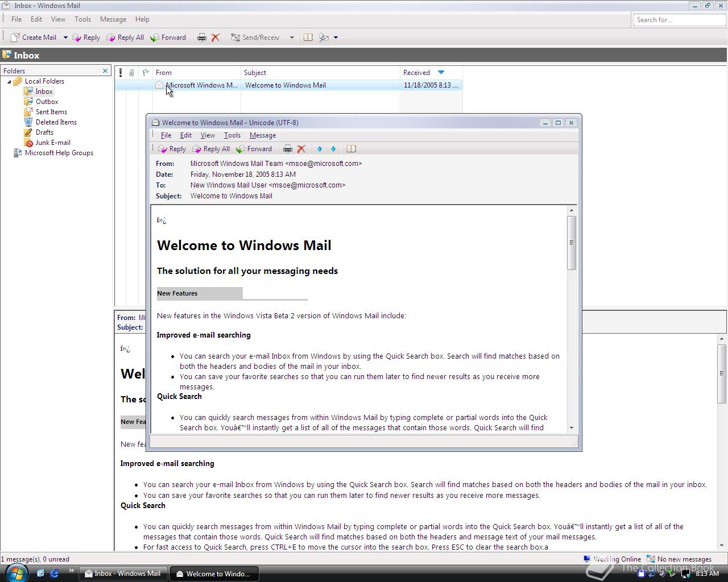Open the Tools menu in Inbox window
Screen dimensions: 728x582
pos(82,19)
